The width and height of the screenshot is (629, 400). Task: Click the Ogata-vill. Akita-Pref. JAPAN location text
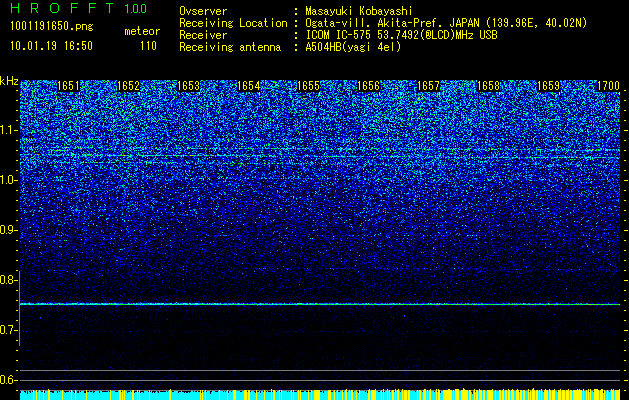446,23
